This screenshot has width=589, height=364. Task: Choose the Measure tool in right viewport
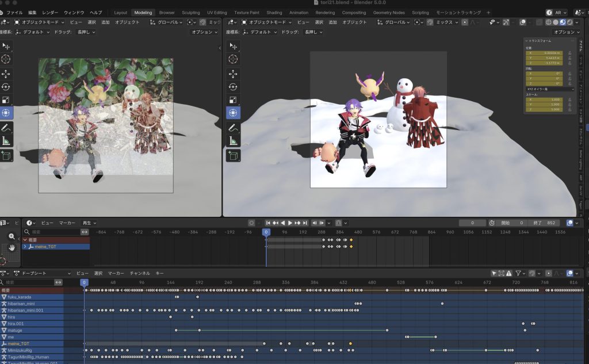(x=233, y=141)
